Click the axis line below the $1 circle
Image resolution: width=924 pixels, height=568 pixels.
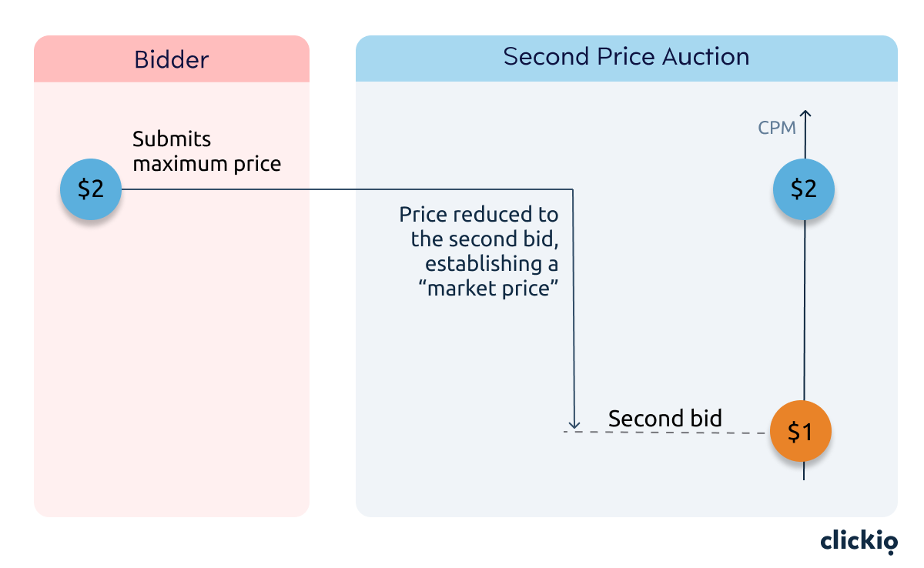[804, 472]
